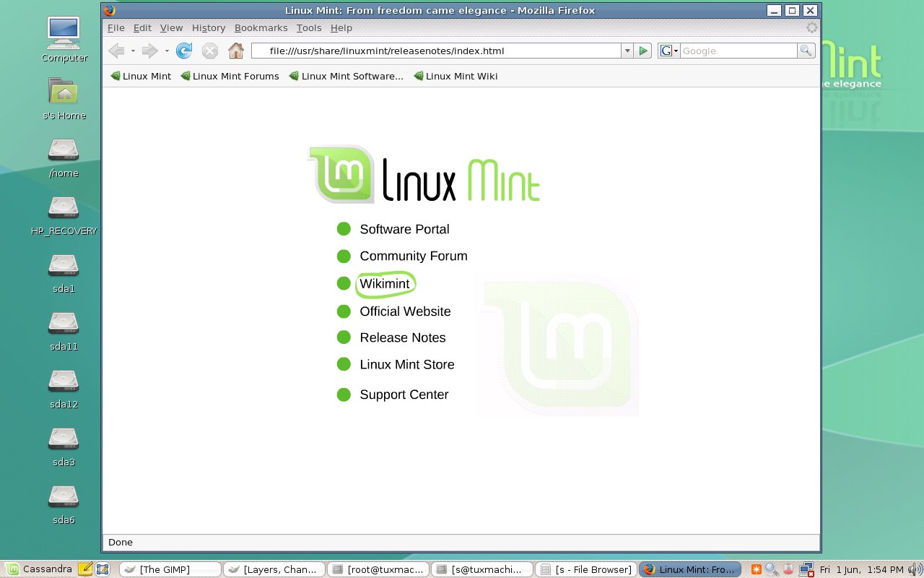Go to the Home page icon
The height and width of the screenshot is (578, 924).
pyautogui.click(x=235, y=51)
